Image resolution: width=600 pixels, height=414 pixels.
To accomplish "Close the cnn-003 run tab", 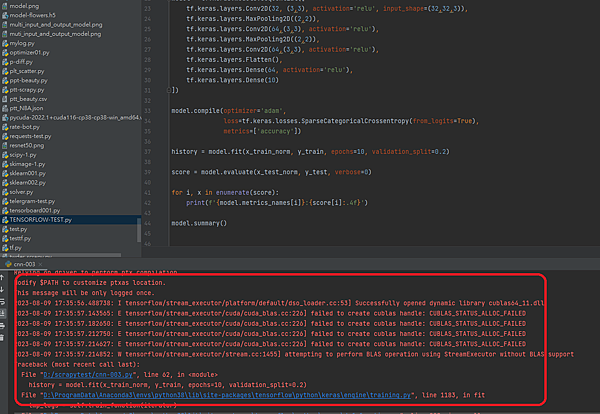I will click(41, 264).
